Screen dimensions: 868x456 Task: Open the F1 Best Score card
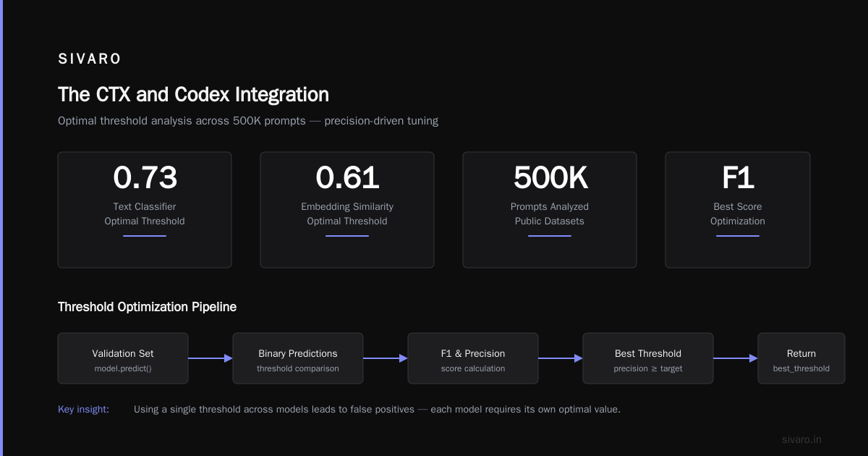coord(738,210)
